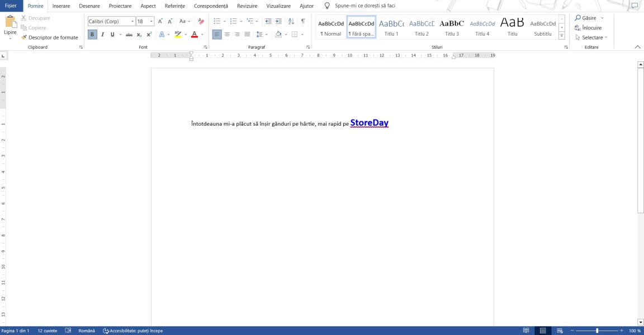This screenshot has height=335, width=644.
Task: Open paragraph shading paint bucket
Action: click(278, 35)
